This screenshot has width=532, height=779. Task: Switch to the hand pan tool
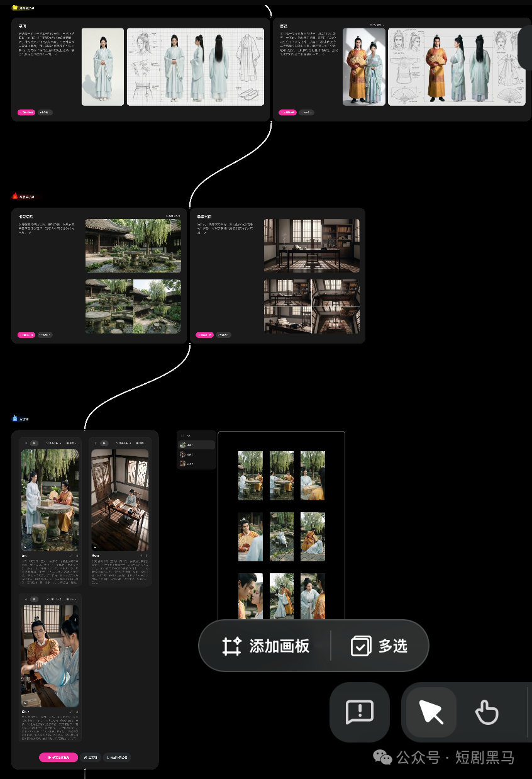tap(487, 712)
